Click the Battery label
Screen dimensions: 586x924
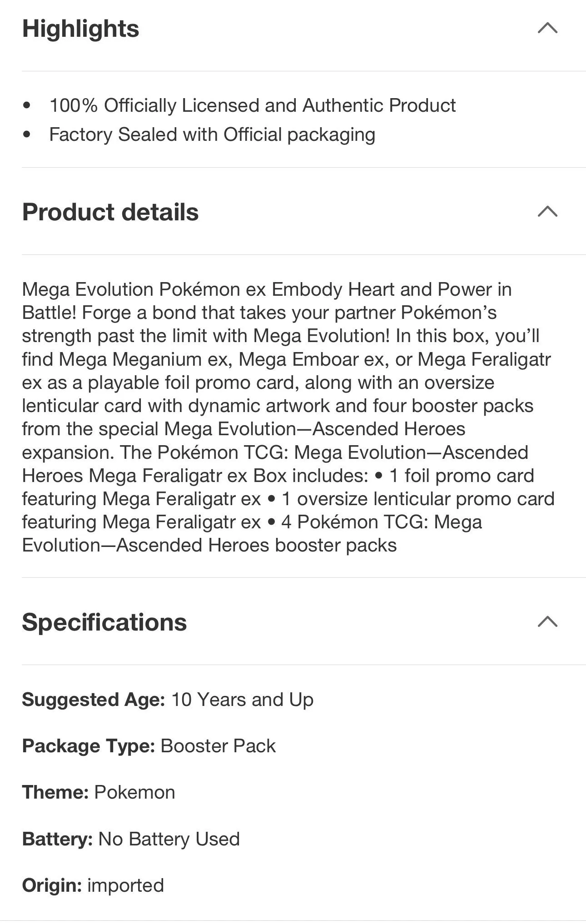(58, 839)
